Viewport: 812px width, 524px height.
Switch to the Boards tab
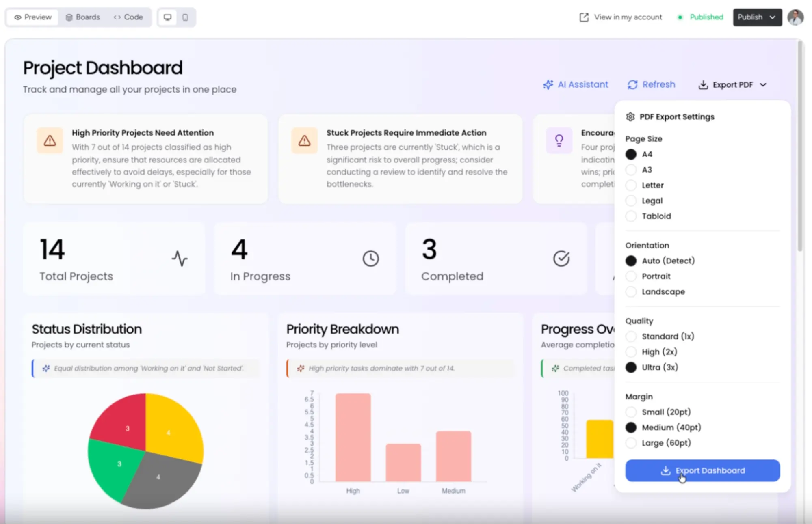(x=82, y=17)
